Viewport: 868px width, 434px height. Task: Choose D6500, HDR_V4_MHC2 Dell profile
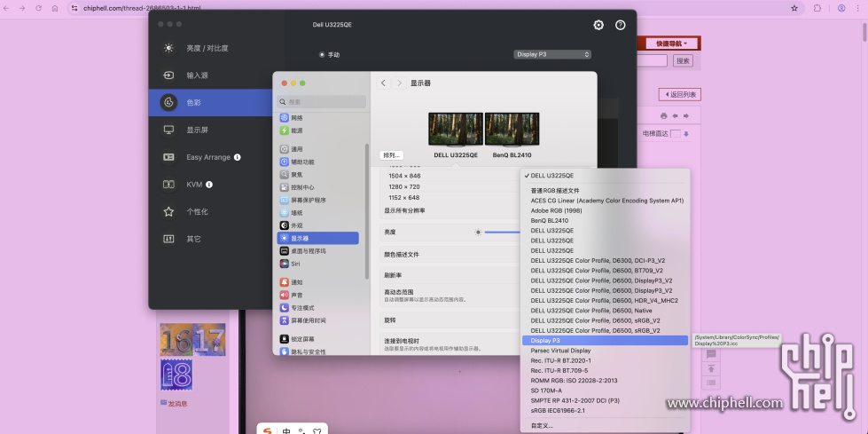click(x=605, y=300)
